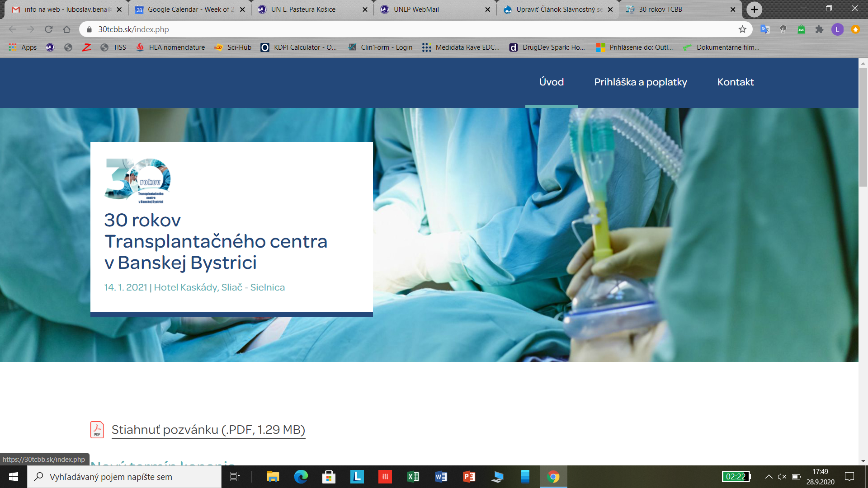Switch to the UNLP WebMail tab
This screenshot has height=488, width=868.
click(416, 9)
